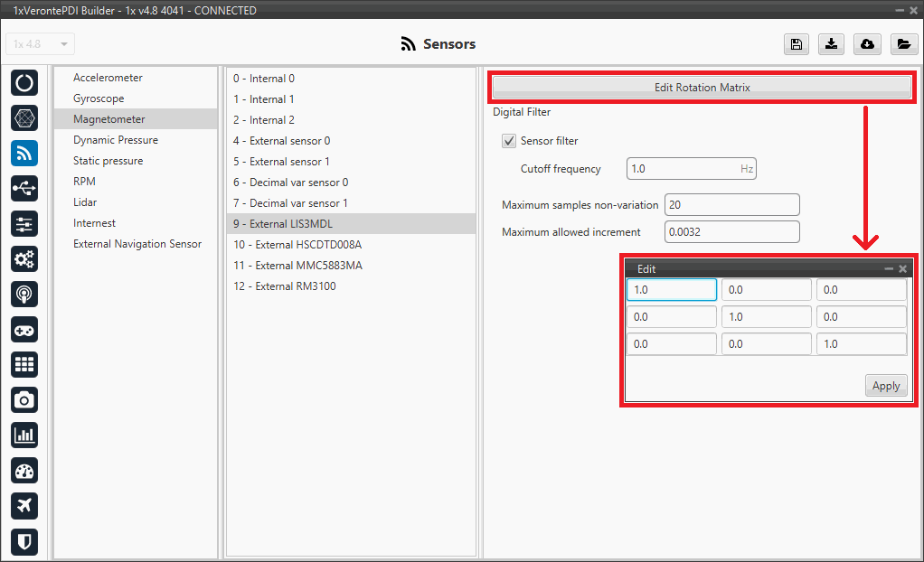Click the Cutoff frequency input field
The height and width of the screenshot is (562, 924).
click(x=682, y=169)
